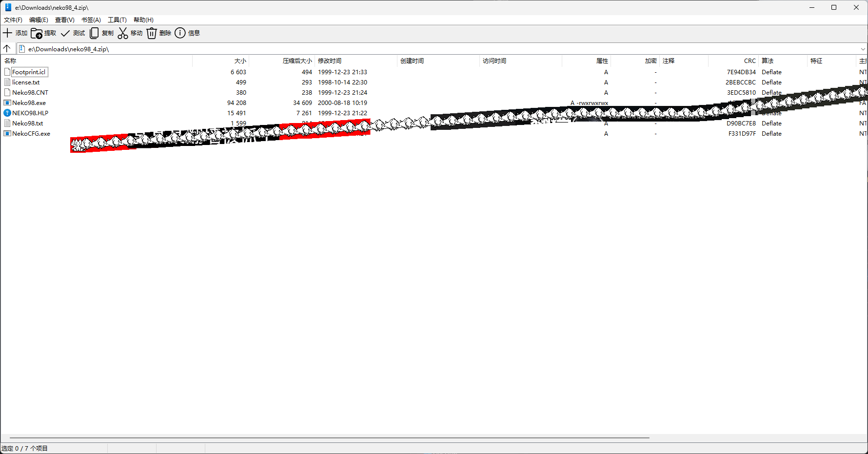Click the CRC value 7E94DB34
Image resolution: width=868 pixels, height=454 pixels.
741,72
